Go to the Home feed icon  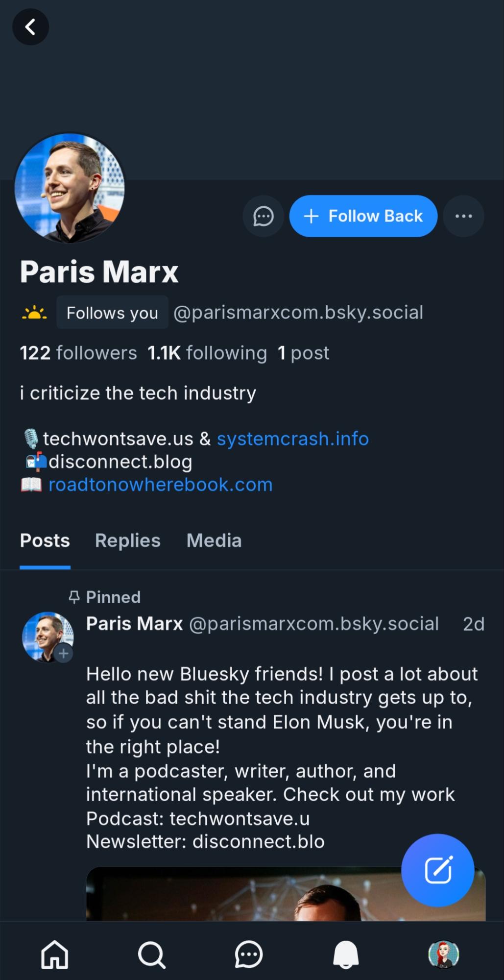(x=54, y=954)
